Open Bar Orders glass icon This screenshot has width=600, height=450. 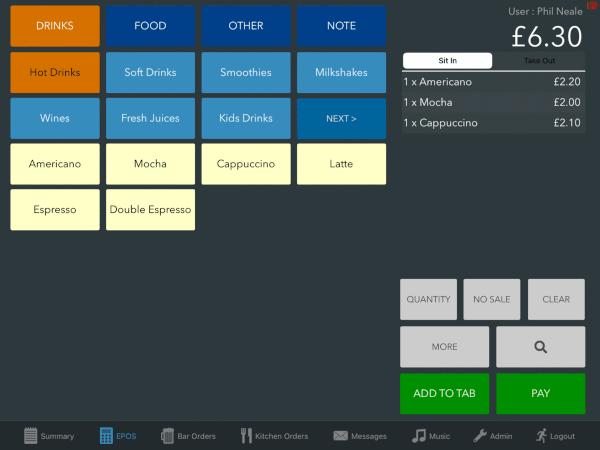(x=168, y=436)
